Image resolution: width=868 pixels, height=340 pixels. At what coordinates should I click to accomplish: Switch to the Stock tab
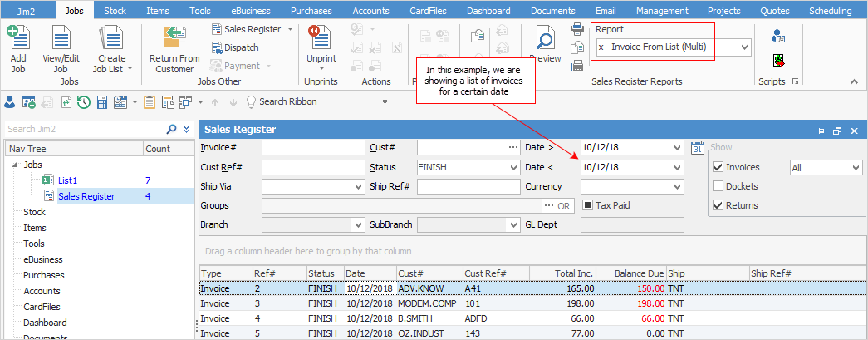click(115, 11)
